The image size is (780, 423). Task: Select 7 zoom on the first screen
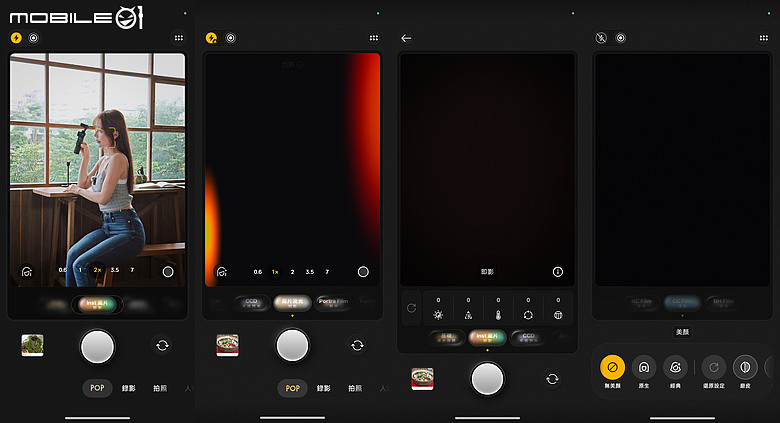click(x=132, y=270)
